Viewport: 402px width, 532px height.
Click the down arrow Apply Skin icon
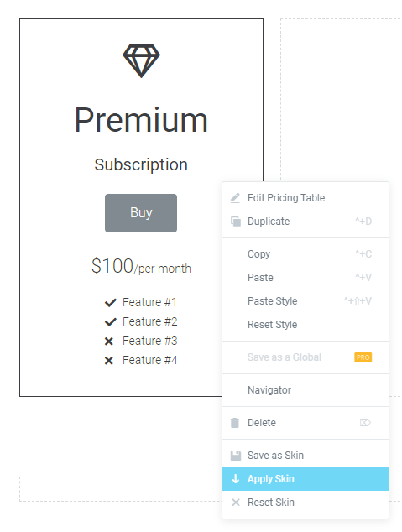pos(236,479)
